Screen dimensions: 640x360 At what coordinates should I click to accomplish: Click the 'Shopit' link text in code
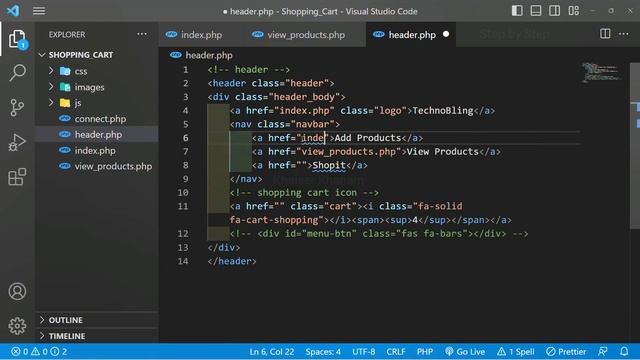coord(329,165)
